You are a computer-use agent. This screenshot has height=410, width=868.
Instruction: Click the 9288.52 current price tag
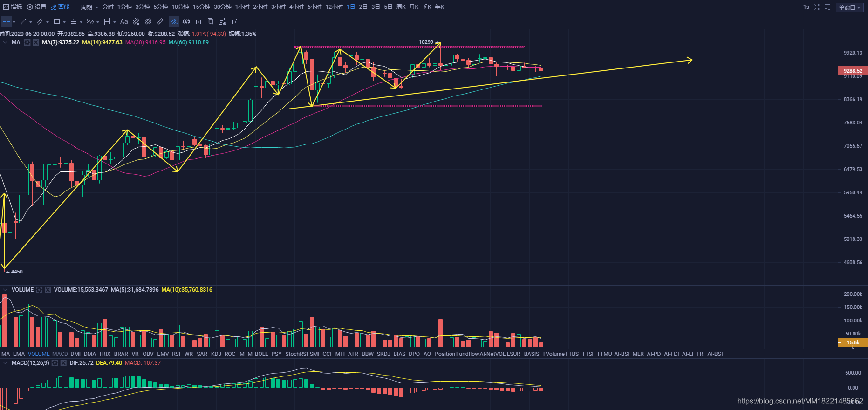point(853,71)
